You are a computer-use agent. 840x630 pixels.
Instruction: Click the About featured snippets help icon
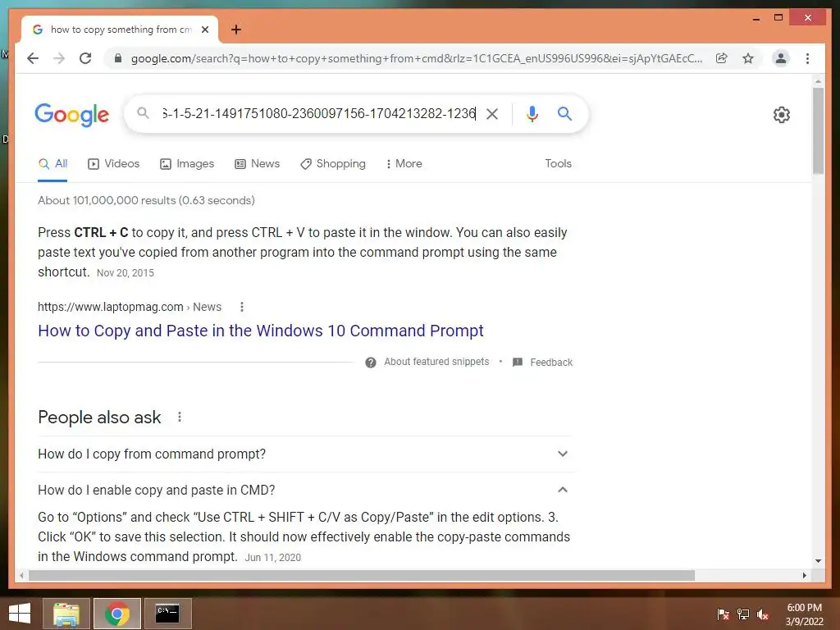pos(370,363)
